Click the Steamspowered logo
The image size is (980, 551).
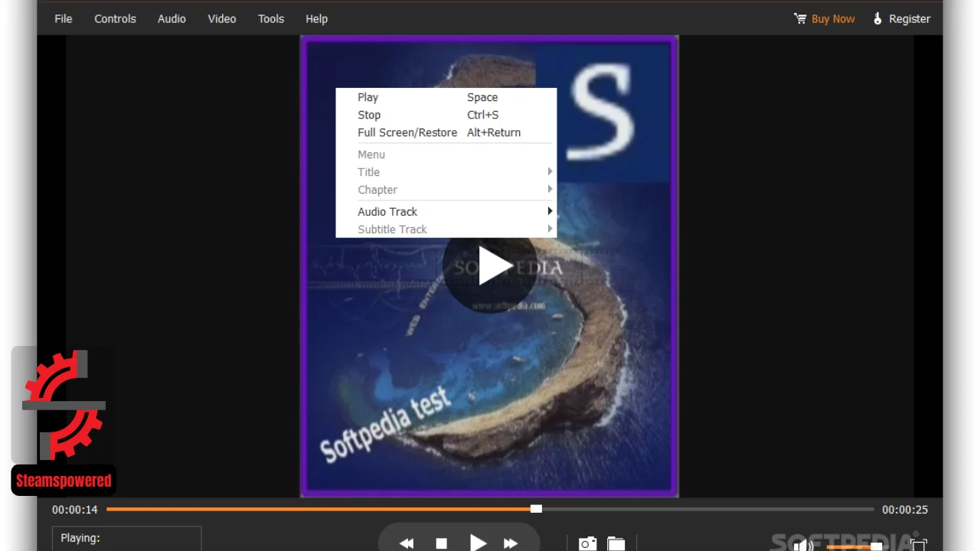64,421
